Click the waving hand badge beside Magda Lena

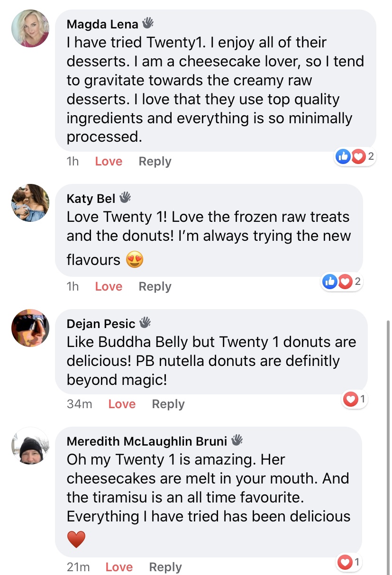(148, 23)
